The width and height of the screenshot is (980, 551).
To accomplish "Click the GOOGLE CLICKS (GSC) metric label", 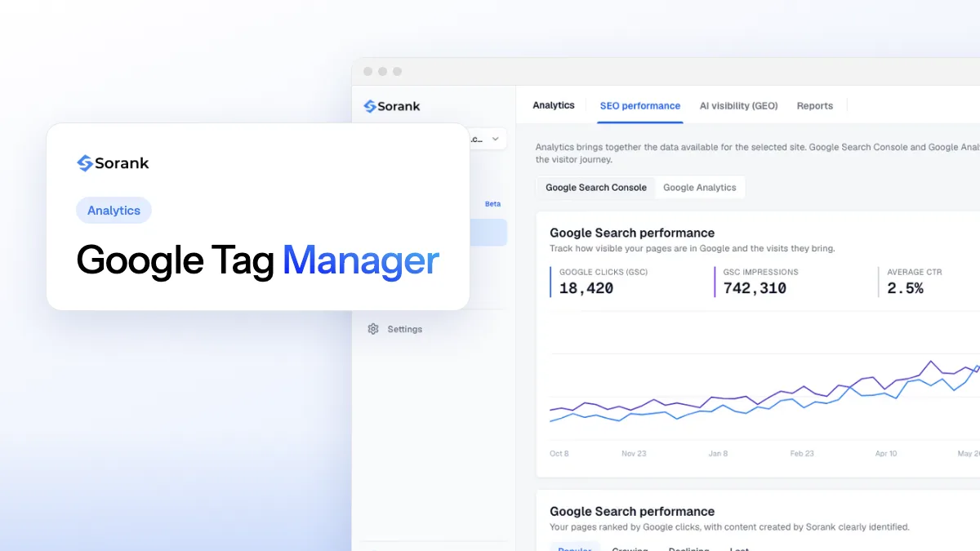I will click(604, 272).
